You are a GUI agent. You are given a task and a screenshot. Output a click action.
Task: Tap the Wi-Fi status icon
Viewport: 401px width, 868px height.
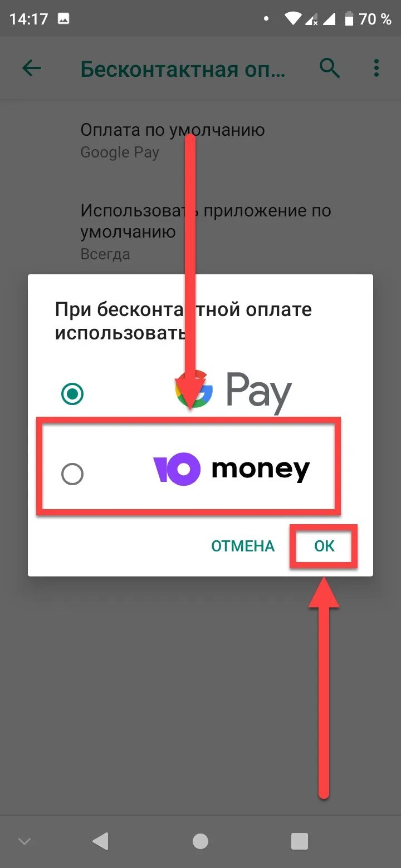tap(294, 19)
